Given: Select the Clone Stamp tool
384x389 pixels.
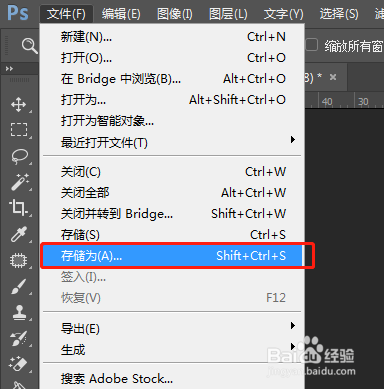Looking at the screenshot, I should [x=19, y=313].
